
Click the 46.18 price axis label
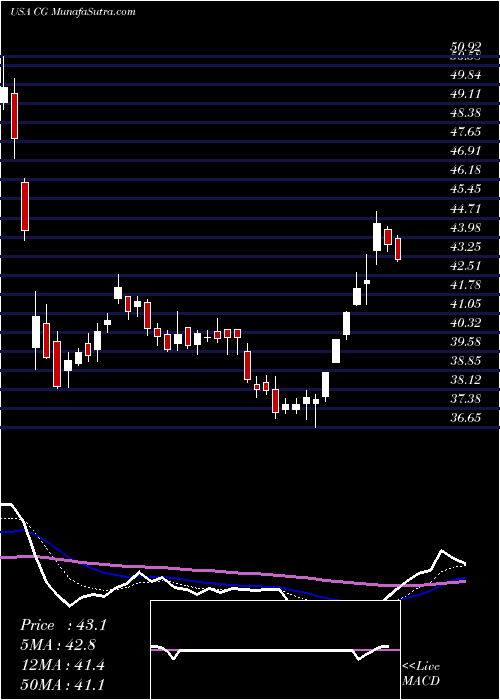pyautogui.click(x=466, y=170)
